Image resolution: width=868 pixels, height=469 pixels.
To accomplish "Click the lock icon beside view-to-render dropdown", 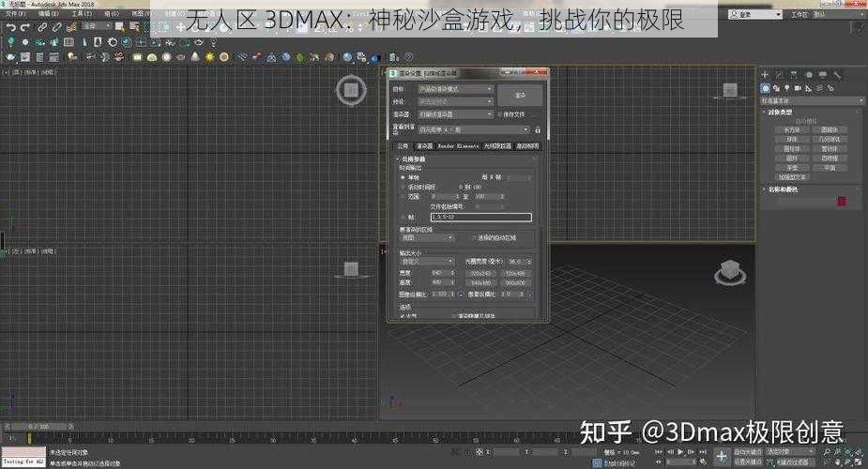I will pos(537,130).
